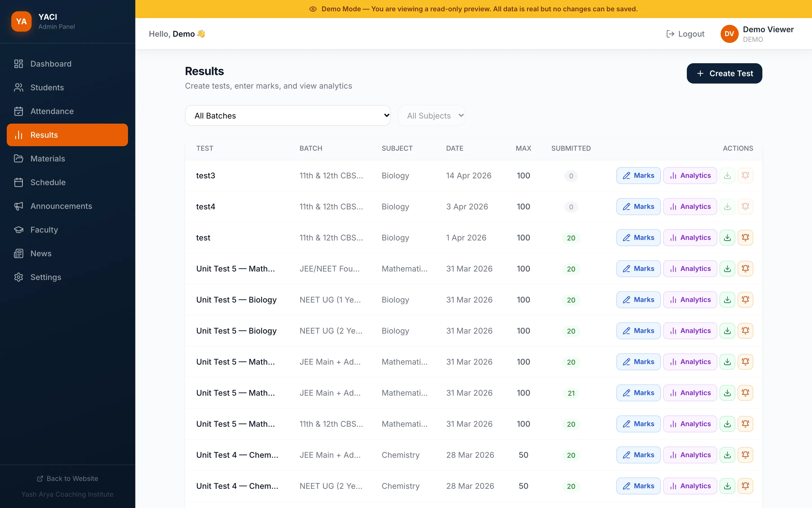Click bell icon for Unit Test 4 NEET UG row

click(x=745, y=486)
